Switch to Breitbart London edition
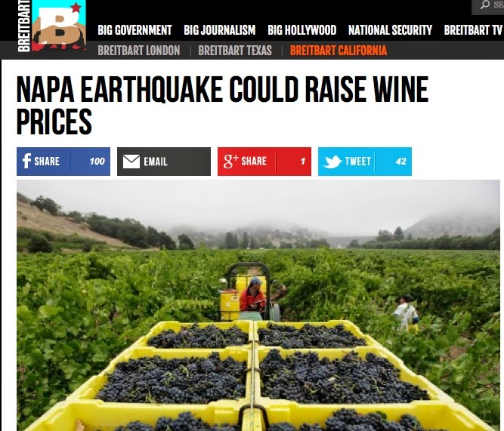 pyautogui.click(x=139, y=51)
